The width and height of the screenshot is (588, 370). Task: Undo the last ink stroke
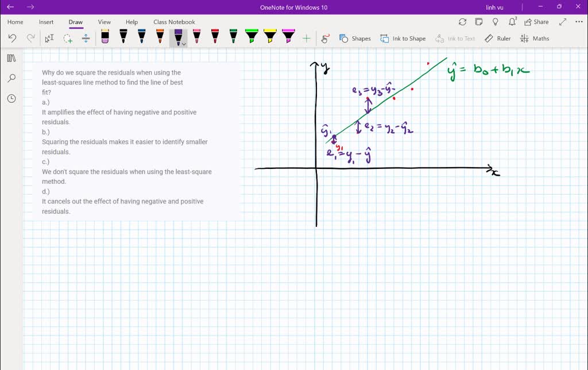click(x=11, y=37)
